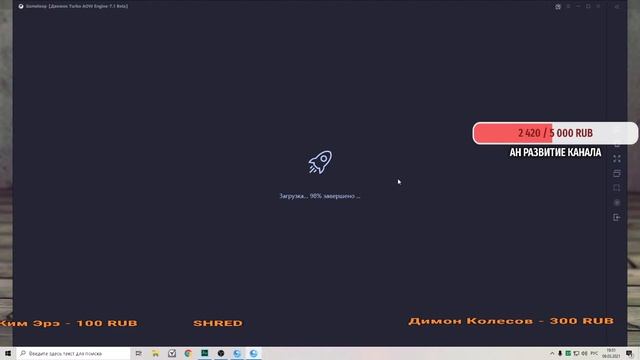
Task: Click the envelope icon in emulator title bar
Action: point(558,7)
